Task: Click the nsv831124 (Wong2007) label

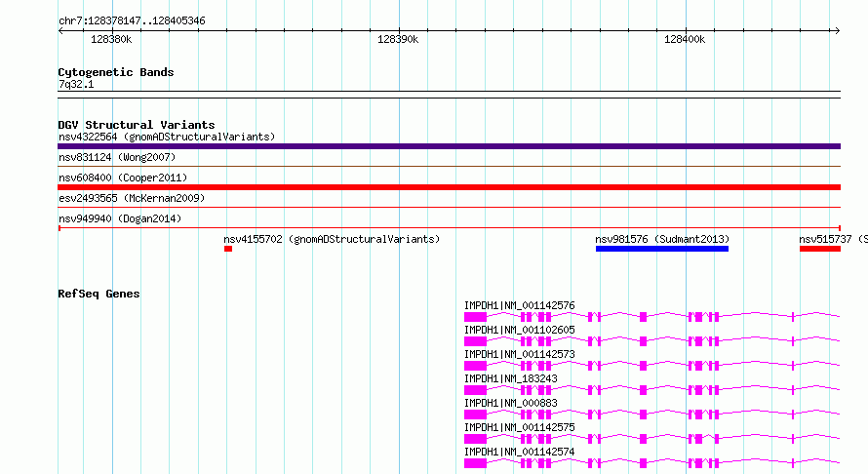Action: point(117,157)
